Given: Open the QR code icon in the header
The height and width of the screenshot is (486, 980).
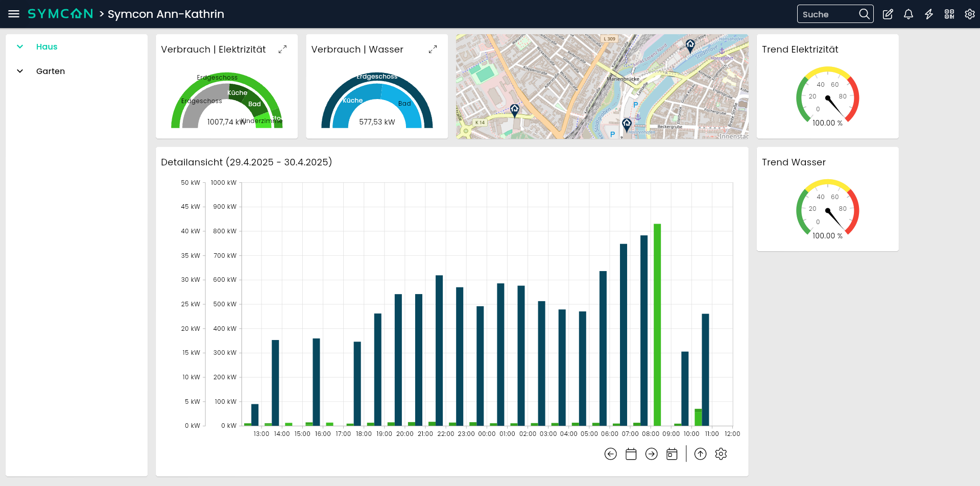Looking at the screenshot, I should click(x=949, y=14).
